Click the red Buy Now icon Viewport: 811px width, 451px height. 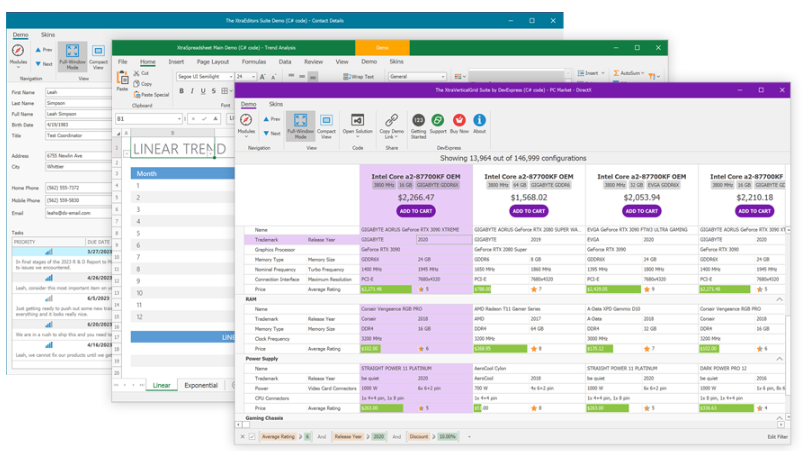459,121
